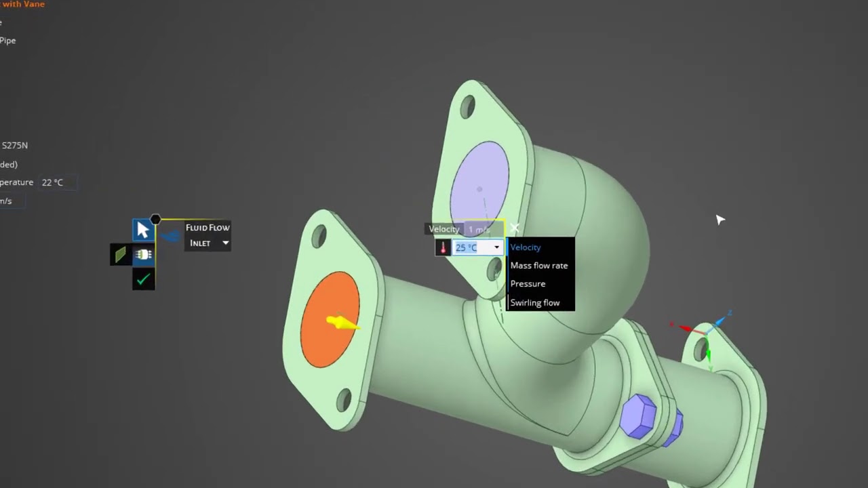
Task: Click the orange 'with Vane' title
Action: [22, 4]
